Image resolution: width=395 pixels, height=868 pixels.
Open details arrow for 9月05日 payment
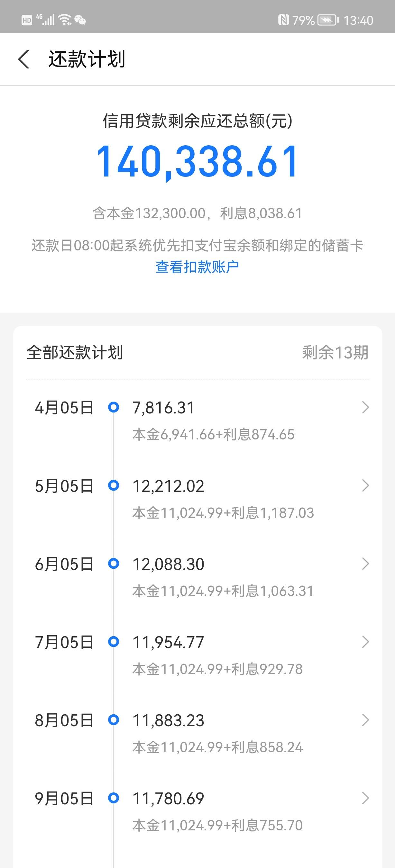(x=365, y=798)
